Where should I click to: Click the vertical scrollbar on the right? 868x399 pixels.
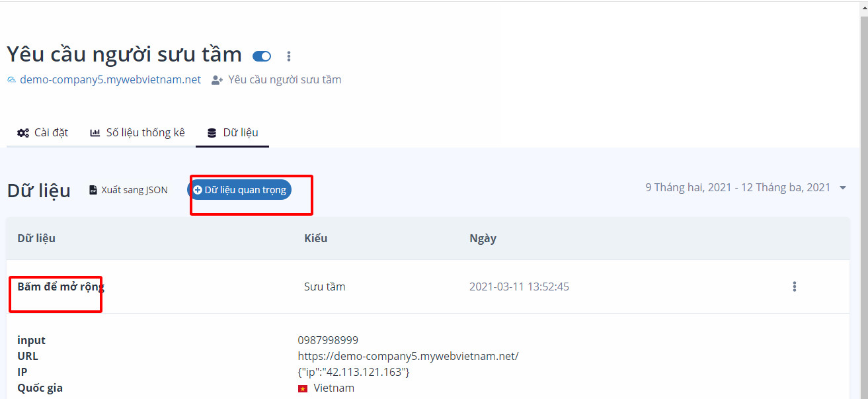point(863,199)
